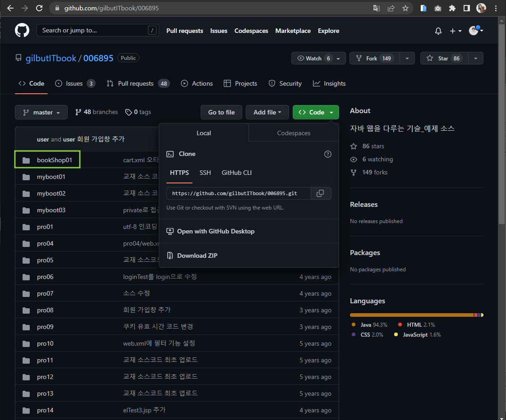506x420 pixels.
Task: Click the tag icon next to 0 tags
Action: 129,112
